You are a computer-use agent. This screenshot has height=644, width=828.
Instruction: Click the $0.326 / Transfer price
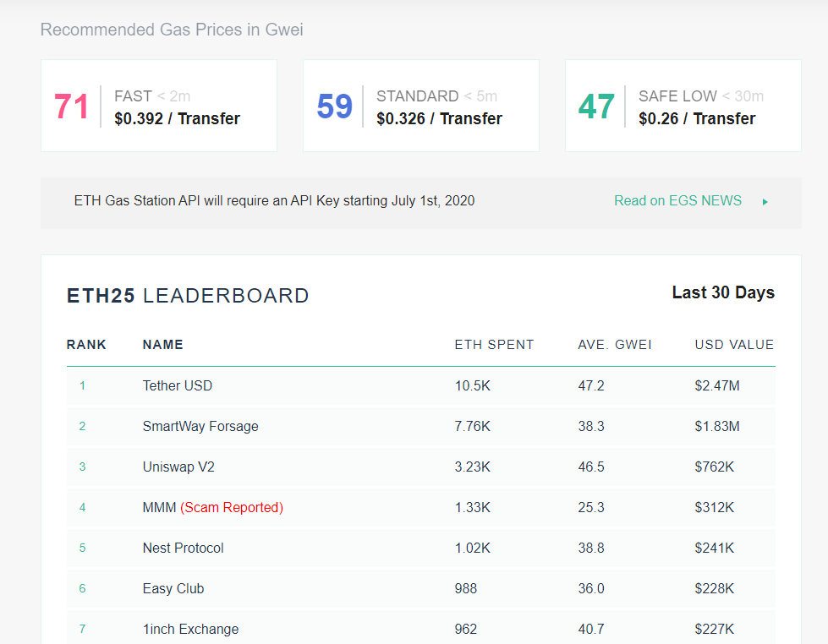[439, 119]
